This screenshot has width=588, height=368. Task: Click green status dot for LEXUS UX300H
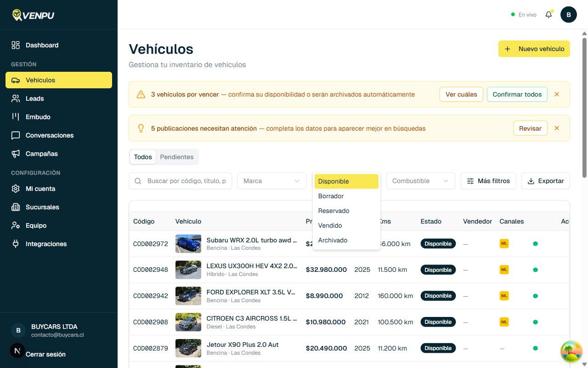click(535, 270)
